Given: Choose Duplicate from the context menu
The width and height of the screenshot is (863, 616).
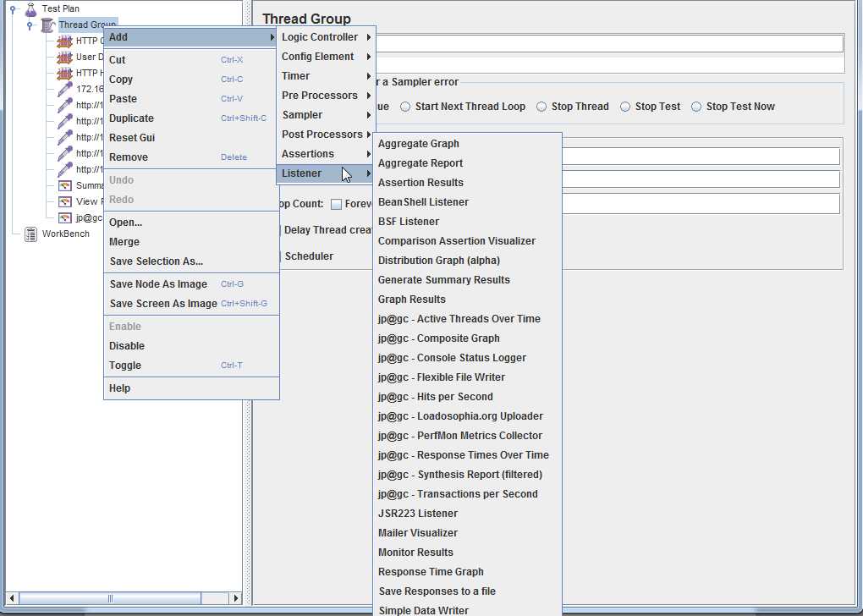Looking at the screenshot, I should click(191, 118).
